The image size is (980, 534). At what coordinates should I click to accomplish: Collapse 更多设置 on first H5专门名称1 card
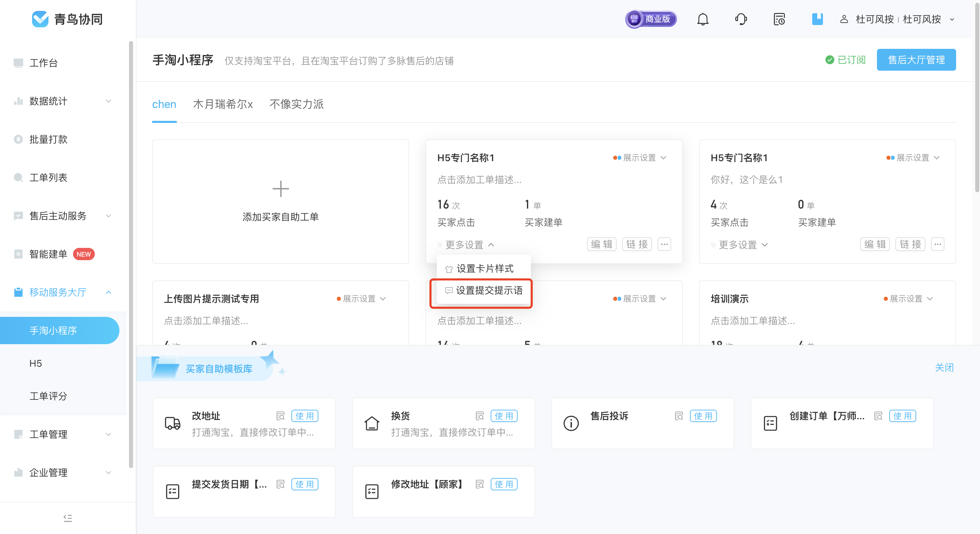(466, 245)
